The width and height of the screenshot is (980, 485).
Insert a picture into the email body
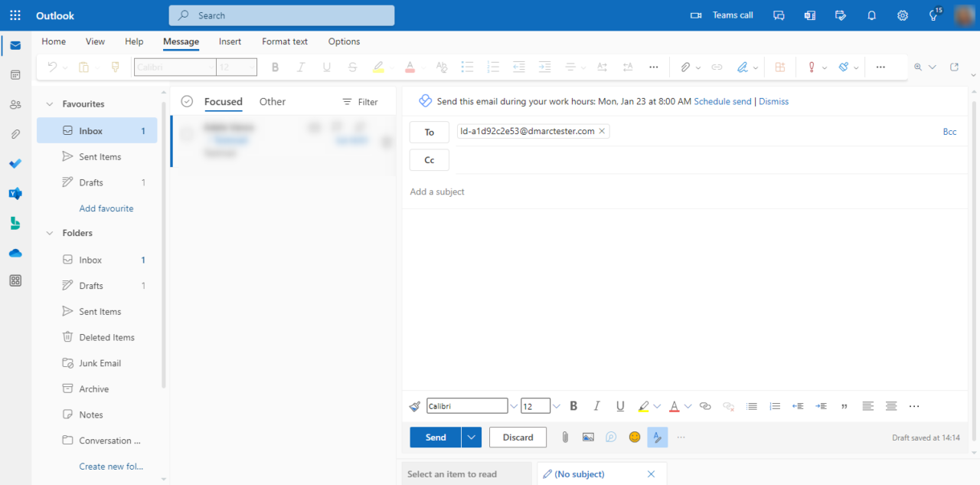pyautogui.click(x=588, y=437)
